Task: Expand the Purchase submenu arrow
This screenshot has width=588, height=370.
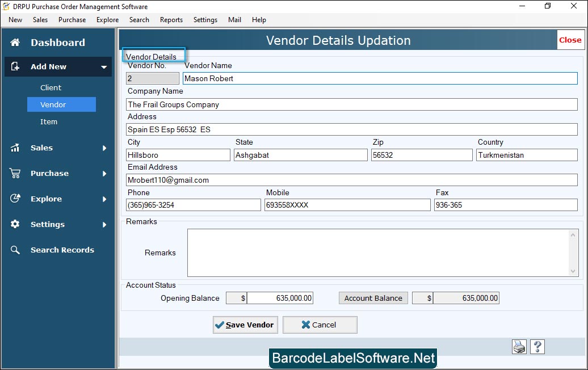Action: coord(104,174)
